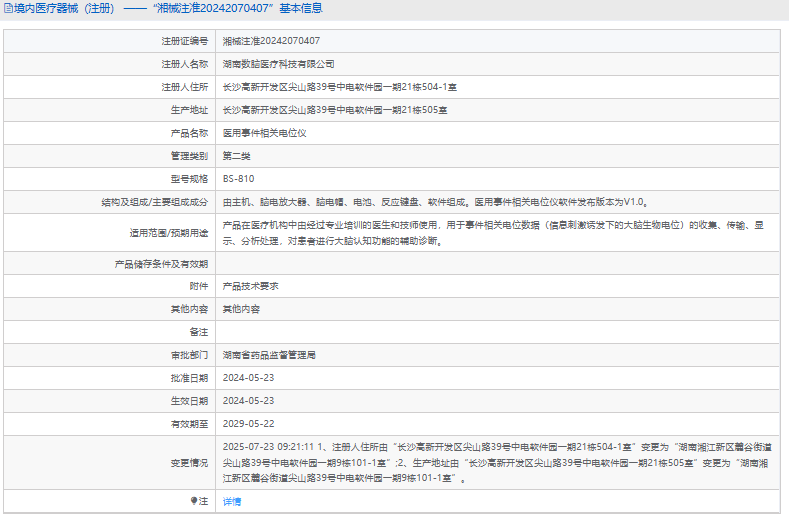Click the 注册人名称 label
This screenshot has height=515, width=789.
185,64
